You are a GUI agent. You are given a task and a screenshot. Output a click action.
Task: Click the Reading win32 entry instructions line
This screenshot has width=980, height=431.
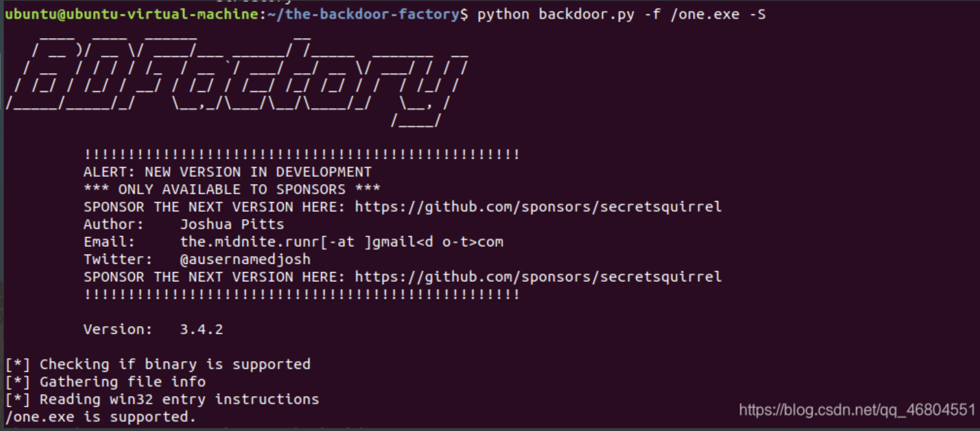click(x=162, y=399)
